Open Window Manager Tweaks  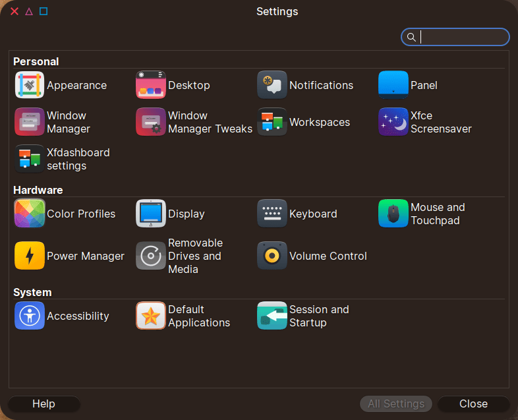(x=151, y=122)
